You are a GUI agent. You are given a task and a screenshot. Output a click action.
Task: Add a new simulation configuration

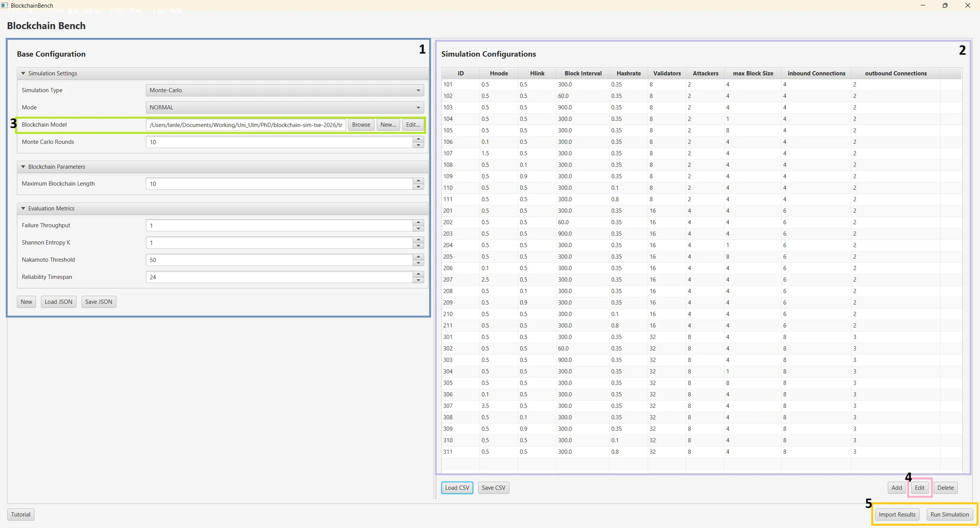point(897,488)
